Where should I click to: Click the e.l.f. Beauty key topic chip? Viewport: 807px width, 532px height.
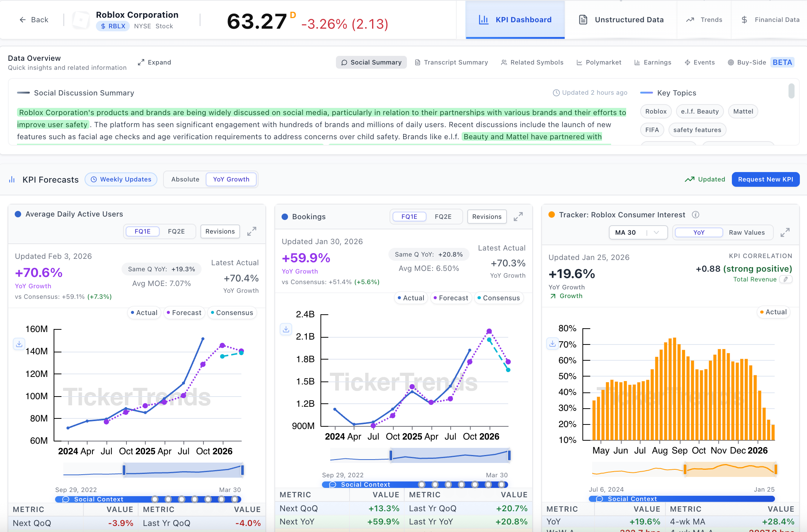pos(699,111)
